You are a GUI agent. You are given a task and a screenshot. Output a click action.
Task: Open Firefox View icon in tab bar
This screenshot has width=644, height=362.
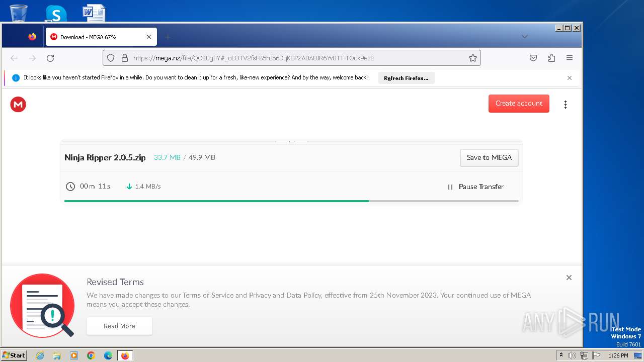pyautogui.click(x=32, y=37)
